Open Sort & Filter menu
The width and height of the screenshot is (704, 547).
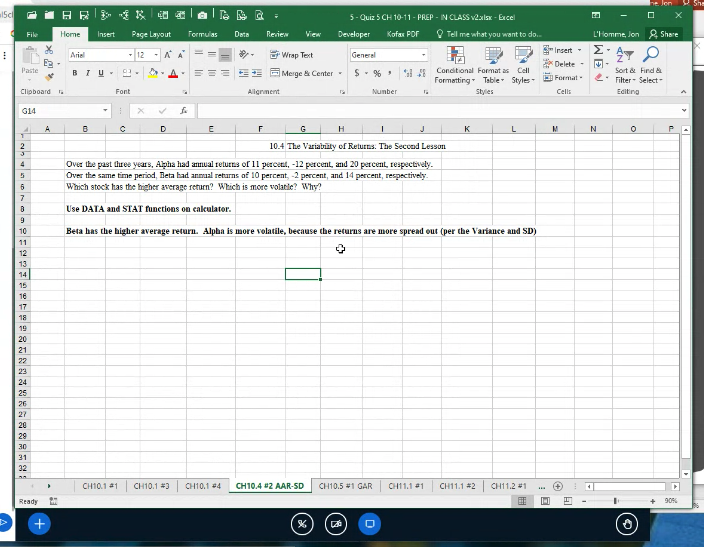coord(625,65)
